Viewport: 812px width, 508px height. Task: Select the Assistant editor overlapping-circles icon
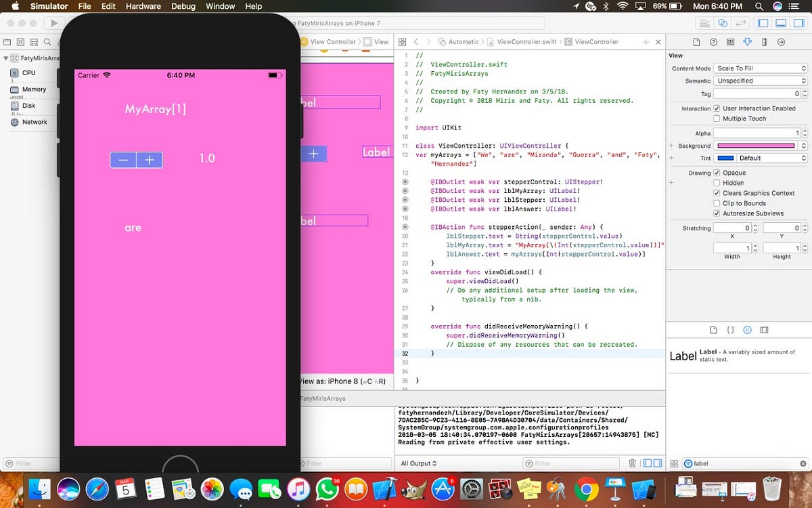722,23
